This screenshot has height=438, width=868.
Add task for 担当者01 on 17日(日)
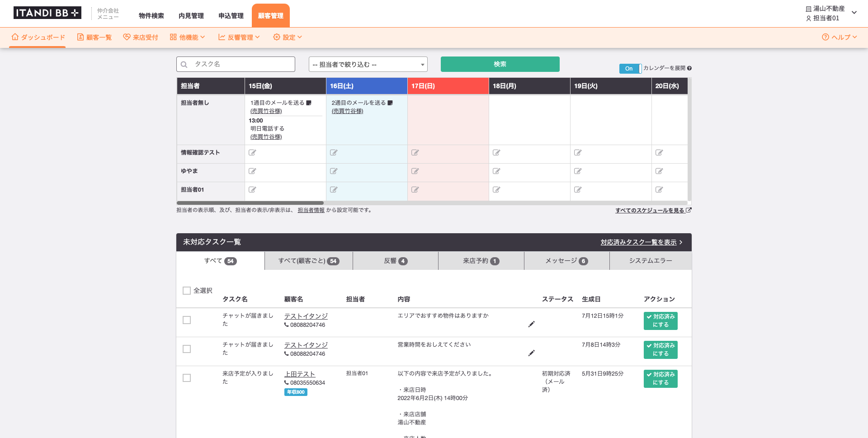point(415,190)
